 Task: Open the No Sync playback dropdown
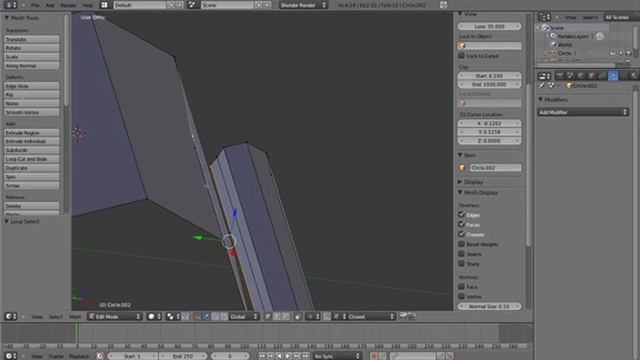click(337, 356)
